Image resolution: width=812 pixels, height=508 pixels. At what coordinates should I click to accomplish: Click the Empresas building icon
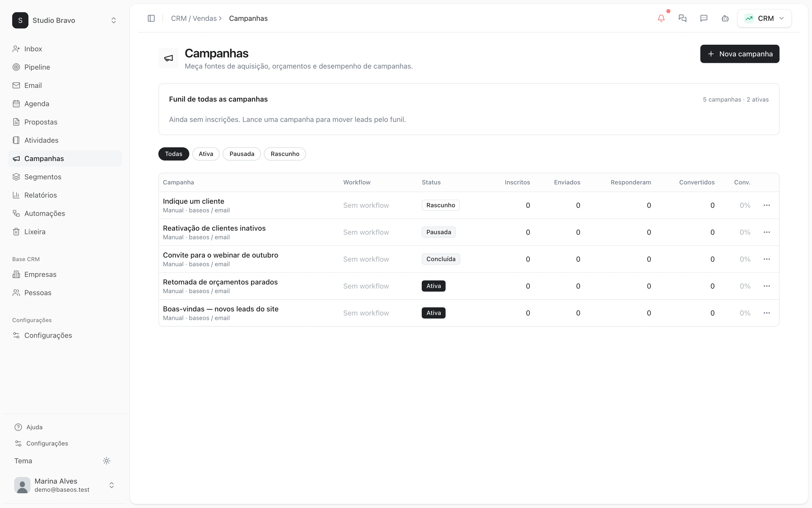click(x=16, y=275)
